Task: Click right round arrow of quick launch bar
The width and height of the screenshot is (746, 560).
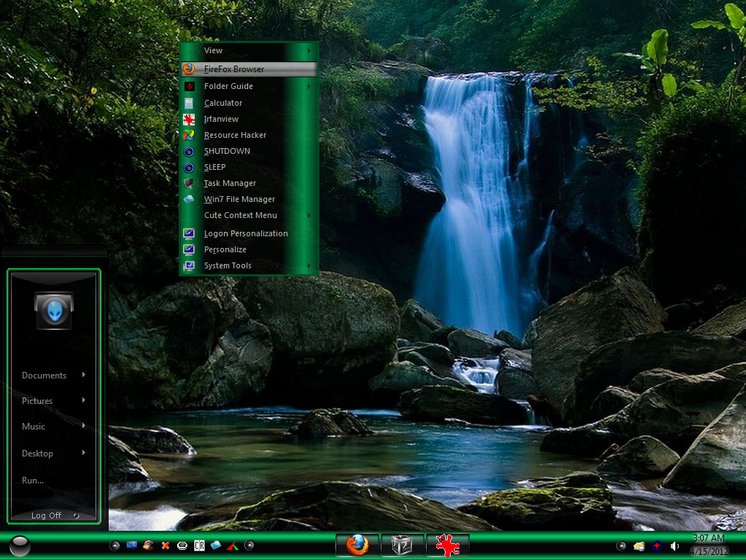Action: (249, 545)
